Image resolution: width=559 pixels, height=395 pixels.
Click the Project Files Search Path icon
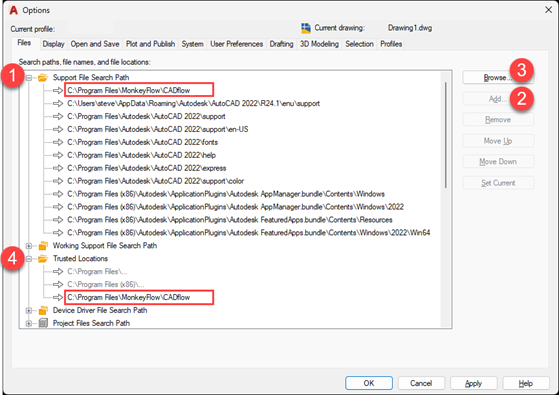43,323
